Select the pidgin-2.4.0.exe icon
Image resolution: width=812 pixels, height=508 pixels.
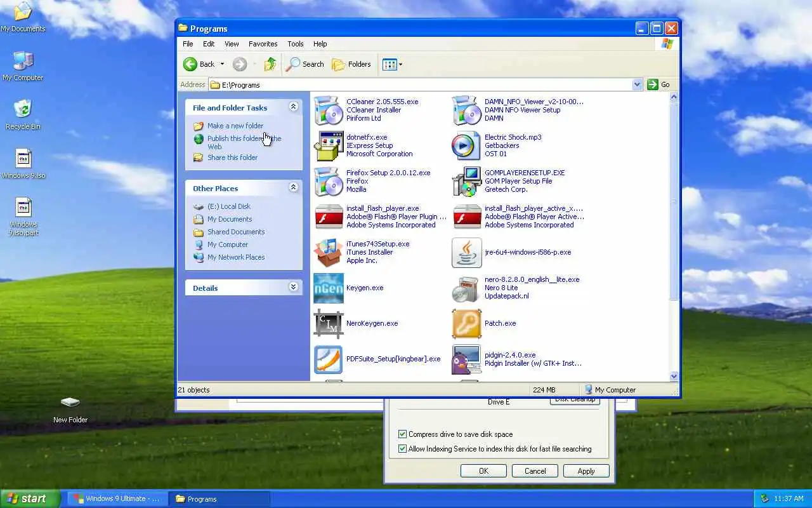click(467, 359)
